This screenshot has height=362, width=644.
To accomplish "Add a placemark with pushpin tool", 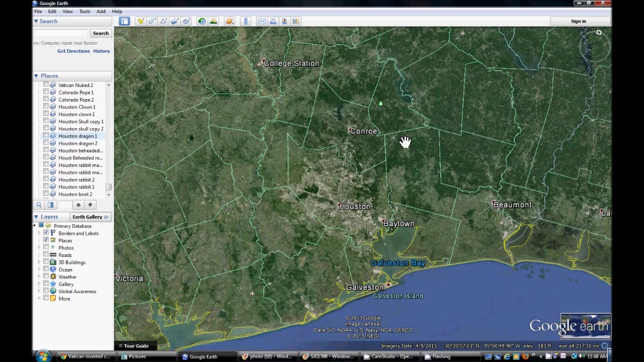I will (x=140, y=21).
